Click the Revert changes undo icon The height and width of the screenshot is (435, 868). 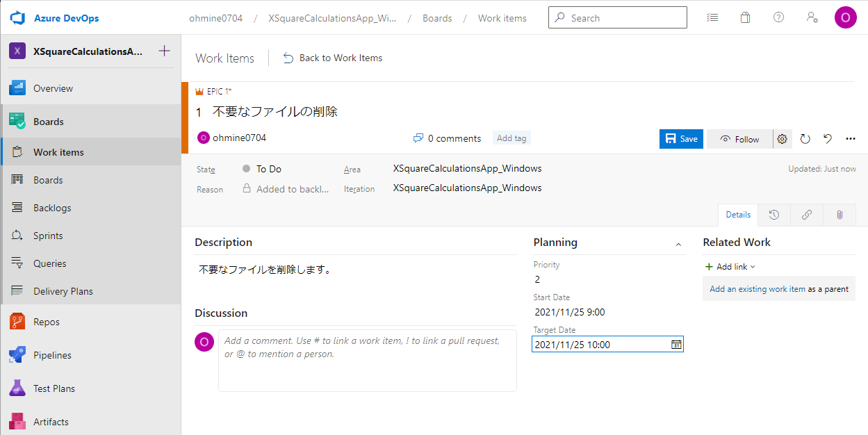pos(828,139)
